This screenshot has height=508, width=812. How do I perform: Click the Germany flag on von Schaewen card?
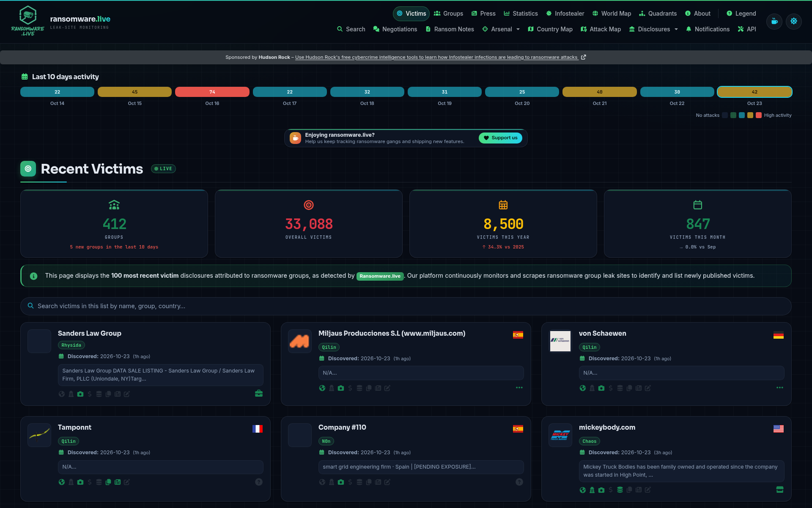779,335
